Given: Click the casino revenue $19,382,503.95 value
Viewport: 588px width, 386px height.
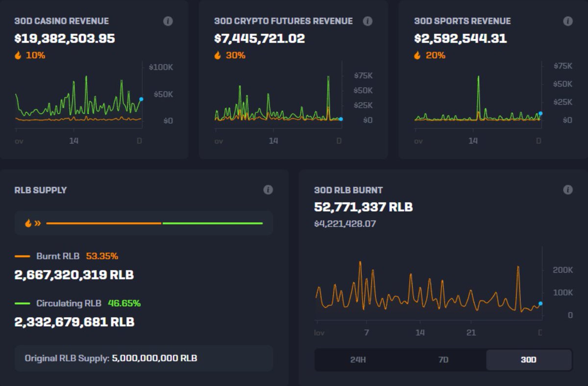Looking at the screenshot, I should point(65,38).
